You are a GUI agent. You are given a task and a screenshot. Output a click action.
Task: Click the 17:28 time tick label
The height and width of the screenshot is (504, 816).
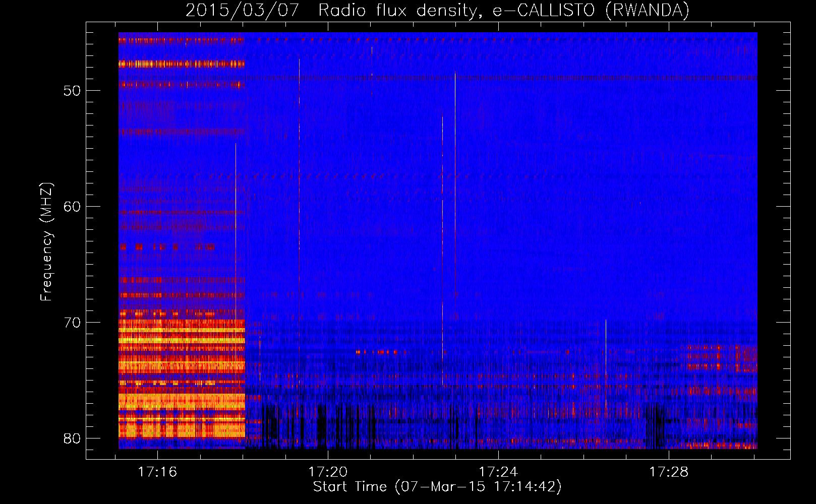tap(668, 472)
